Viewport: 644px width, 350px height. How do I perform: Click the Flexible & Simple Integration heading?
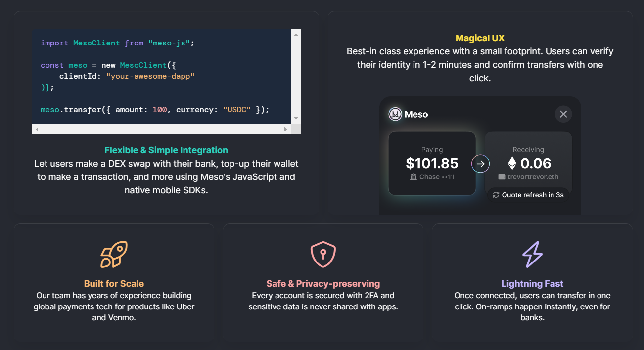[166, 150]
